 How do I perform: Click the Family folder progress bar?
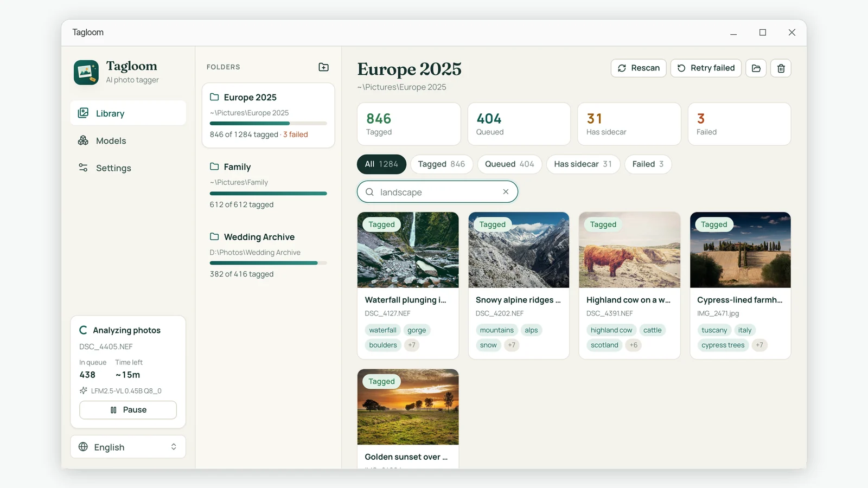click(x=269, y=194)
